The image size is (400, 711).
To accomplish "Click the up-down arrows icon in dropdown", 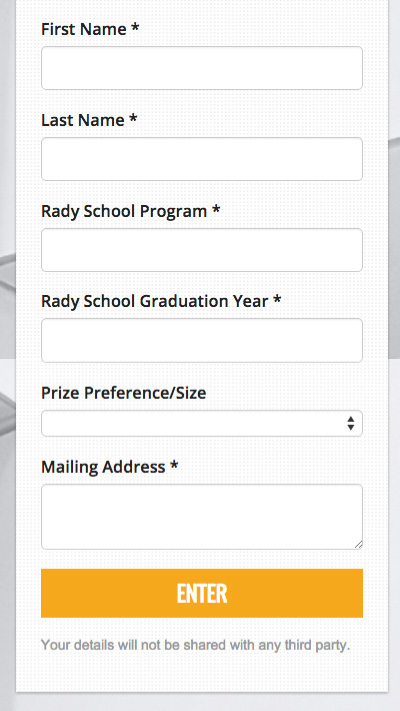I will pyautogui.click(x=351, y=424).
